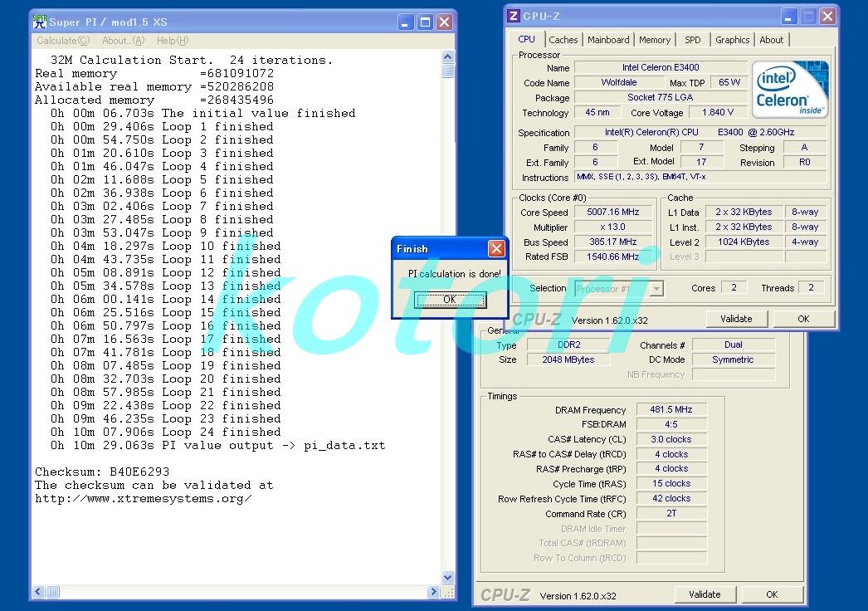Click the Super PI application icon in the title bar
868x611 pixels.
[x=39, y=22]
